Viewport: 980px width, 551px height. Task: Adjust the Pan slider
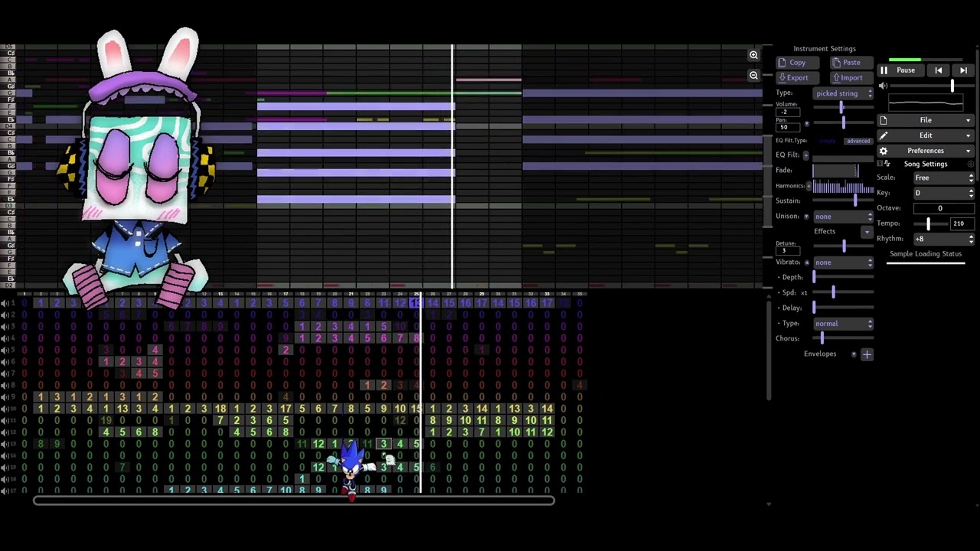(x=842, y=123)
